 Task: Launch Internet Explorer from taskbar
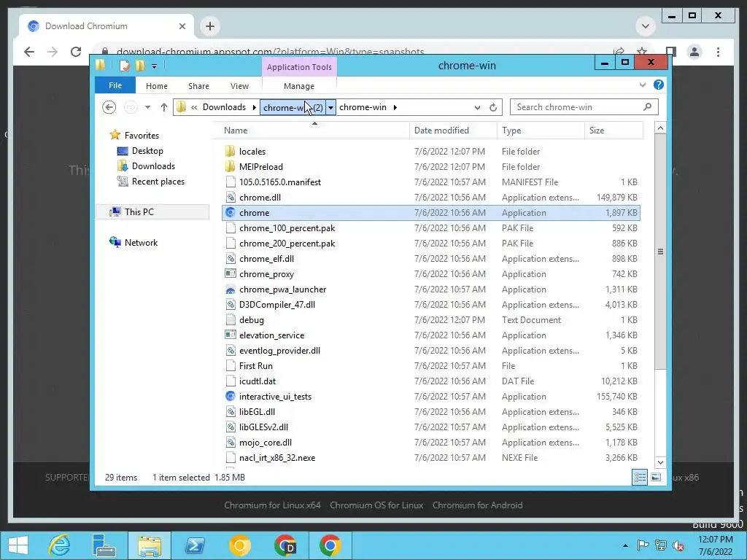60,545
